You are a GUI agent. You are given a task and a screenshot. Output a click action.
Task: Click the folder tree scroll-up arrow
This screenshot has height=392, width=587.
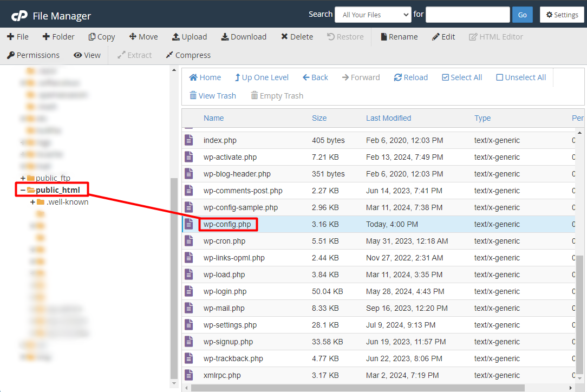click(x=174, y=70)
